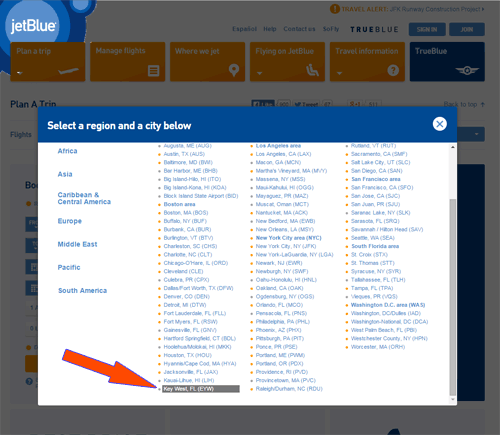Choose Seattle, WA (SEA)
Viewport: 500px width, 435px height.
[373, 238]
